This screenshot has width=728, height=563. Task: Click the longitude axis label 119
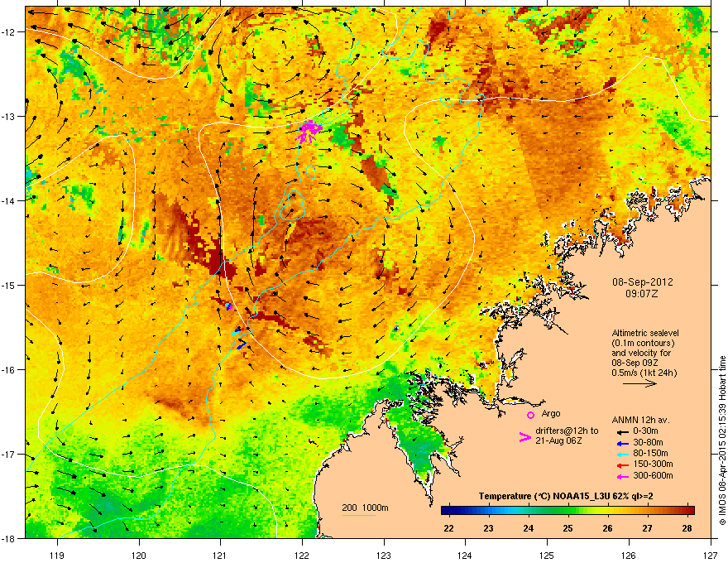tap(58, 556)
